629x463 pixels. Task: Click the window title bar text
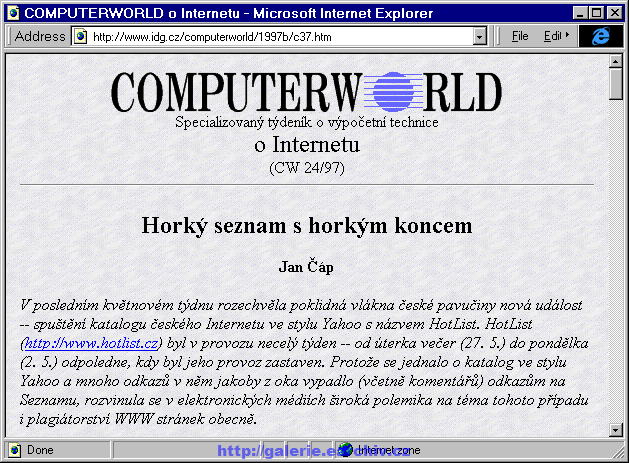point(229,13)
